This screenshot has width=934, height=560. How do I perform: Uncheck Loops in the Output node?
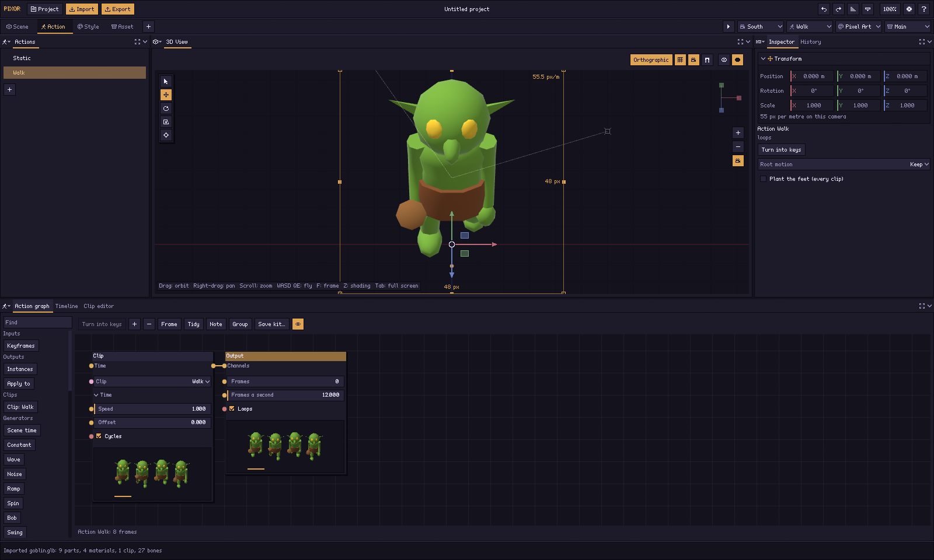232,409
